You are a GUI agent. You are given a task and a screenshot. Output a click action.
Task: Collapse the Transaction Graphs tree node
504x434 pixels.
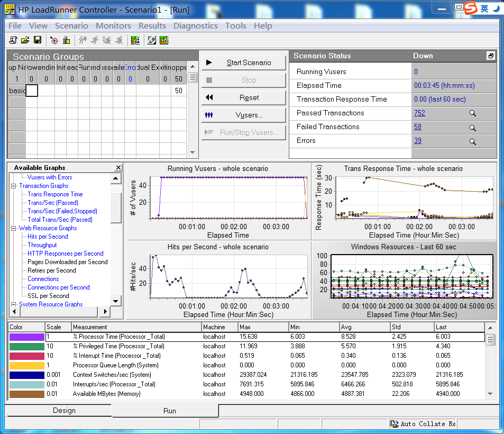(x=14, y=186)
